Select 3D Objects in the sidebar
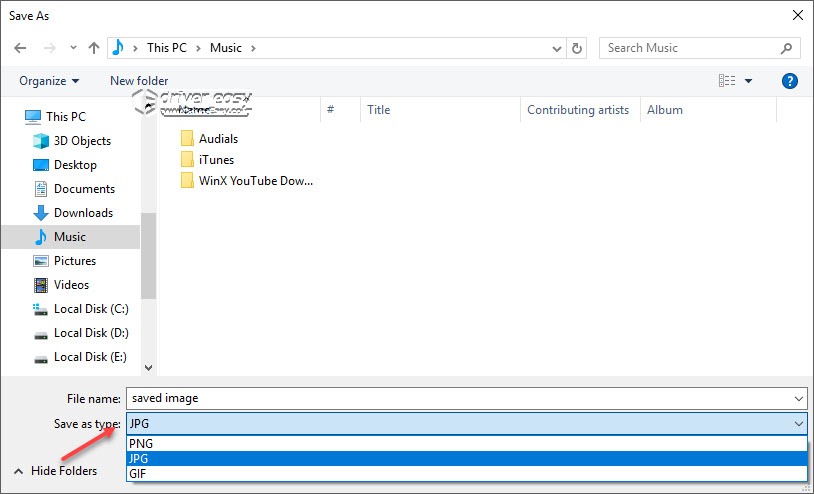 pyautogui.click(x=82, y=141)
